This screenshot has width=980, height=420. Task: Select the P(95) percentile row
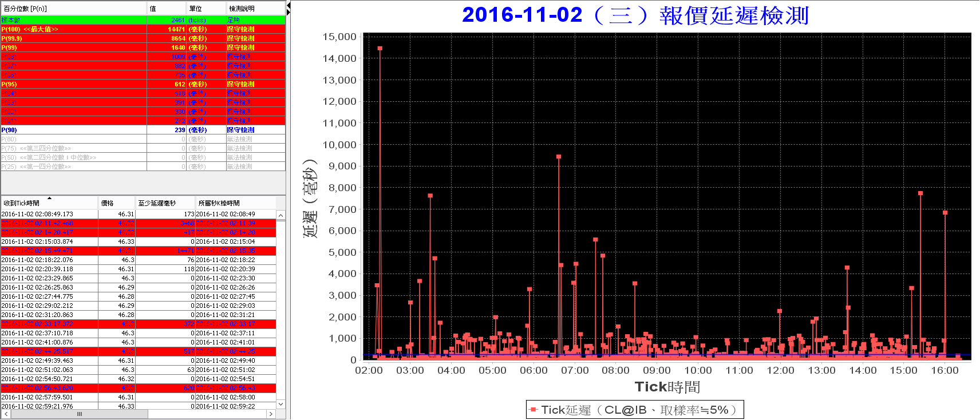point(143,84)
